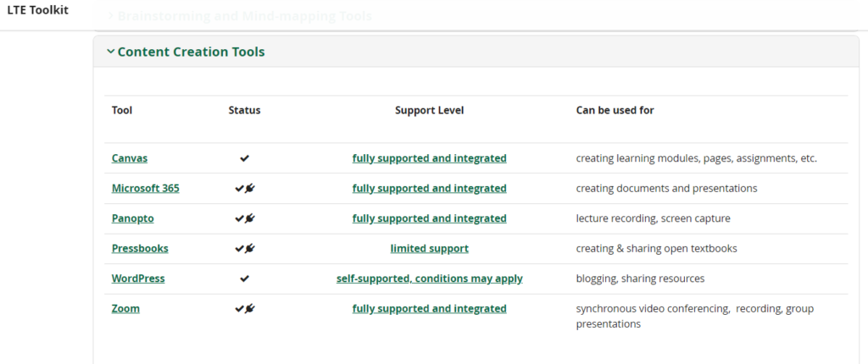The height and width of the screenshot is (364, 868).
Task: Click the checkmark icon in Panopto row
Action: (239, 218)
